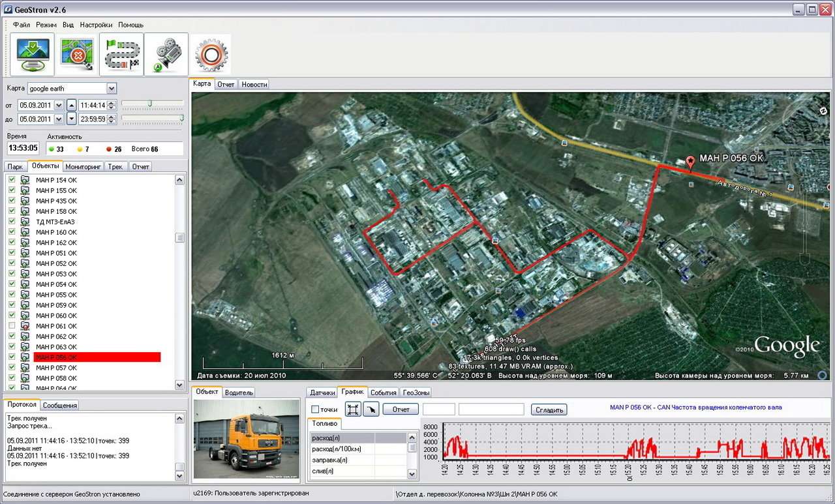The image size is (835, 504).
Task: Switch to the Мониторинг tab
Action: point(83,166)
